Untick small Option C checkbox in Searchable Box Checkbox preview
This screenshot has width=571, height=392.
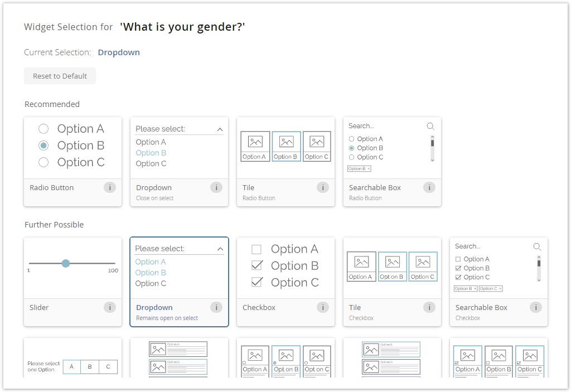coord(458,277)
